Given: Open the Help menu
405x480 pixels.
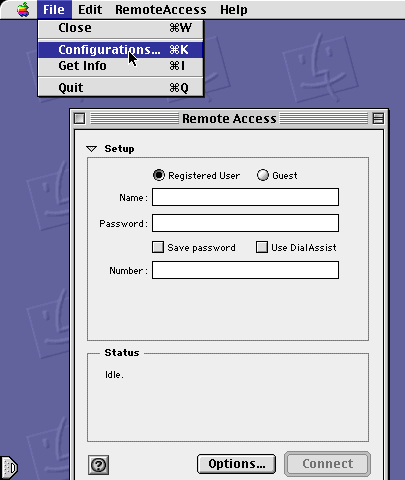Looking at the screenshot, I should click(x=234, y=10).
